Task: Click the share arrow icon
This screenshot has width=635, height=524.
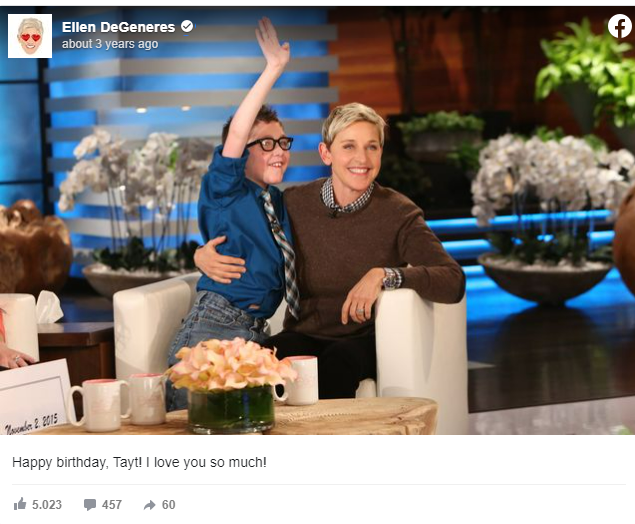Action: click(149, 505)
